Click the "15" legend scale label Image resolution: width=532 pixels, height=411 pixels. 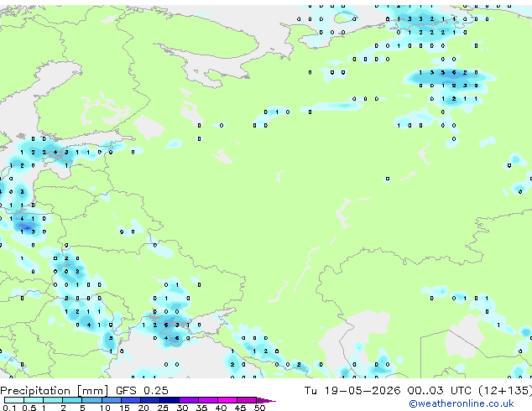(x=124, y=408)
